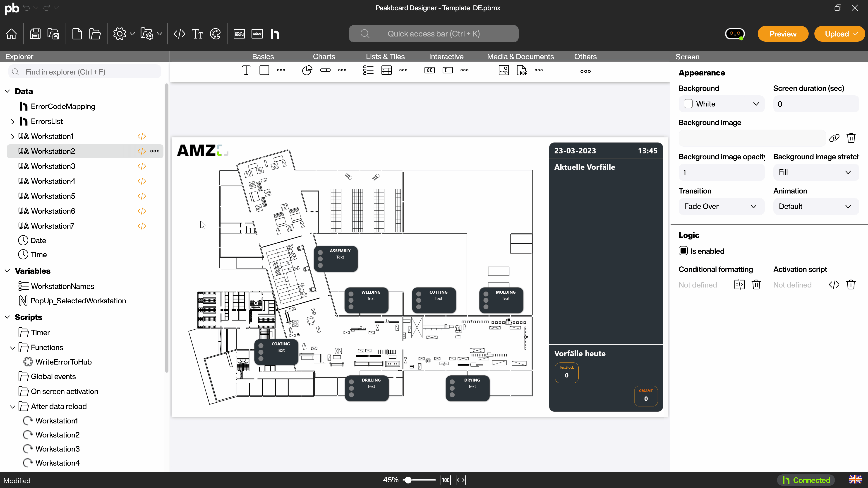Click the Screen duration input field
The width and height of the screenshot is (868, 488).
click(816, 104)
